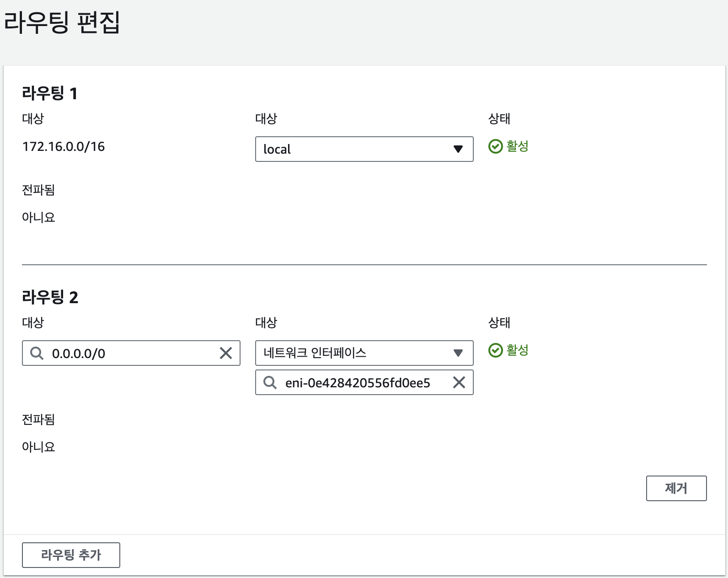Click the arrow on the 네트워크 인터페이스 dropdown
Image resolution: width=728 pixels, height=578 pixels.
458,353
